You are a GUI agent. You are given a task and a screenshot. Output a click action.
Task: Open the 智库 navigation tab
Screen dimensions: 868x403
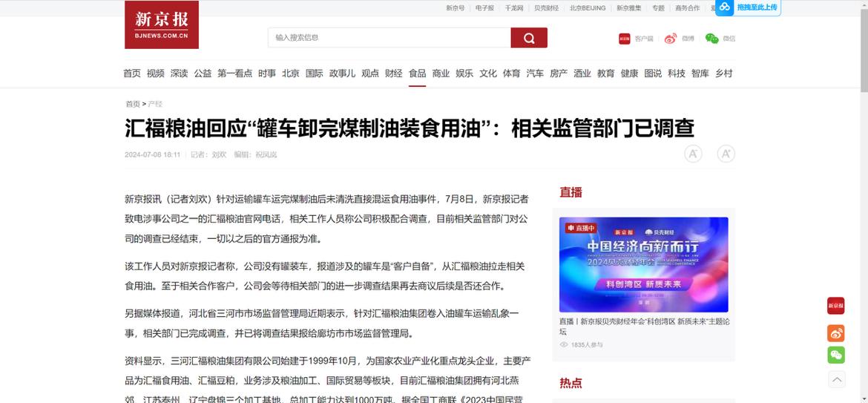coord(700,73)
